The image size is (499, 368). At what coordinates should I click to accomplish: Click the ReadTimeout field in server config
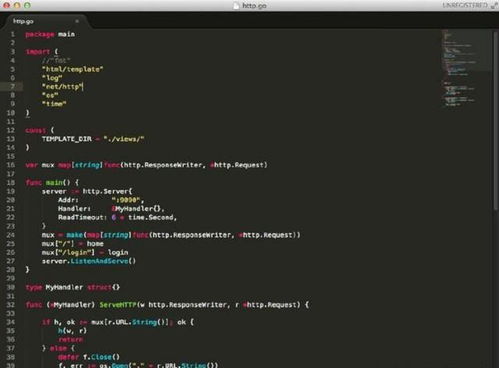(82, 217)
